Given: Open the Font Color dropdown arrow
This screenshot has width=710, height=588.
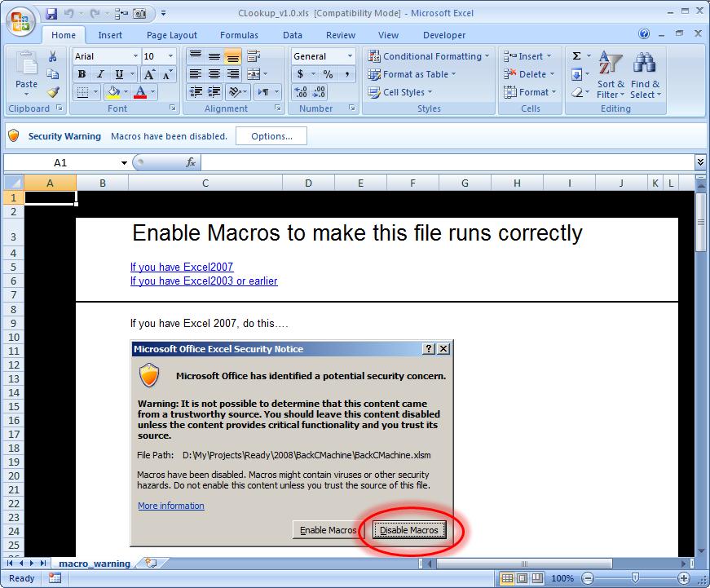Looking at the screenshot, I should (153, 92).
